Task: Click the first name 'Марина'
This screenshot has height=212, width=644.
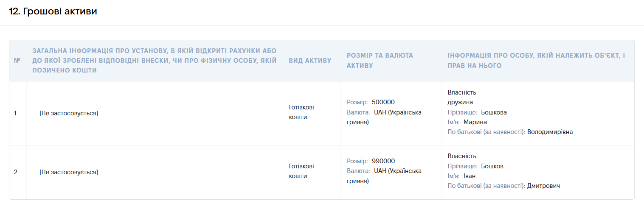Action: tap(475, 122)
